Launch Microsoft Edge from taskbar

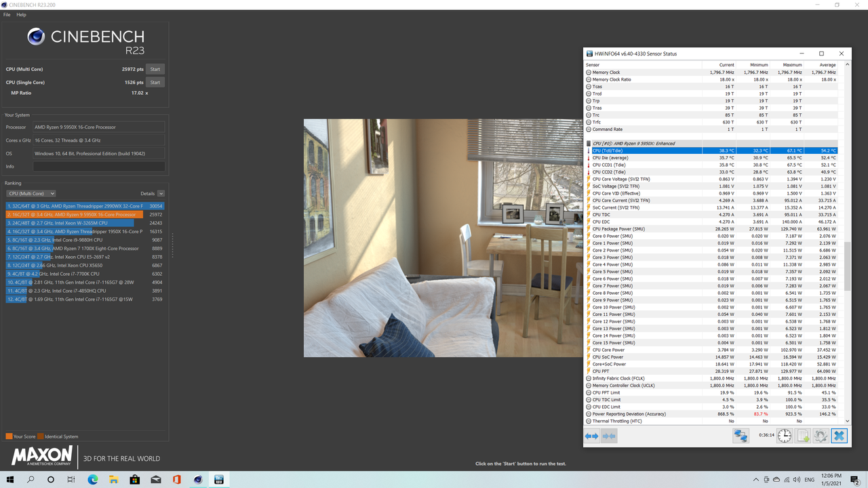tap(93, 479)
